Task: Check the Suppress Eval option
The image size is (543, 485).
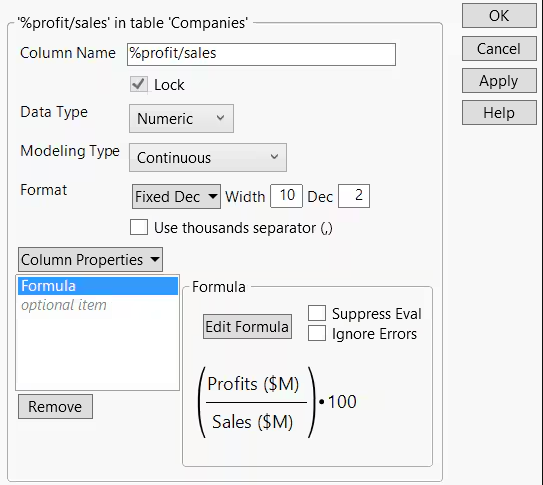Action: click(317, 313)
